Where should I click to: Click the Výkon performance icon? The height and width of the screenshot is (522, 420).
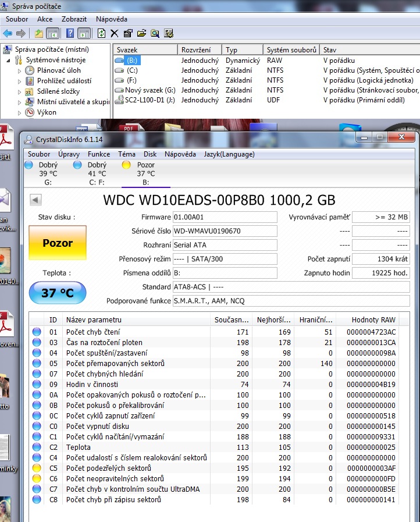point(30,112)
